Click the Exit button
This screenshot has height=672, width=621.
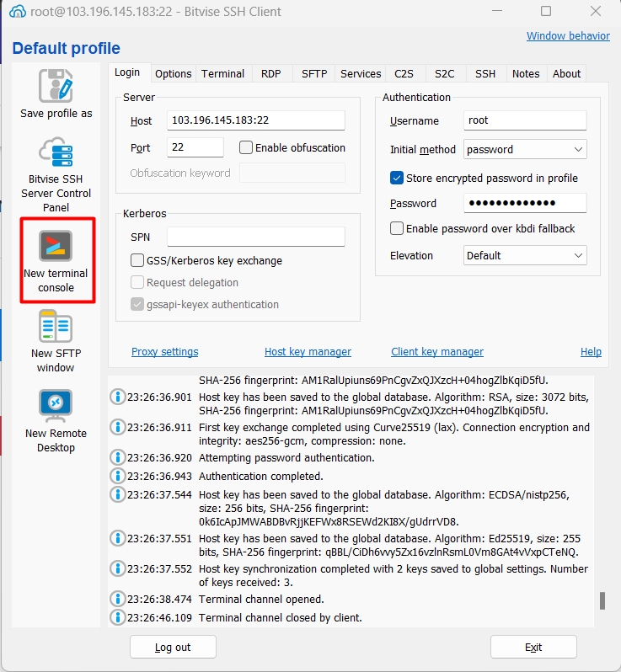tap(533, 647)
